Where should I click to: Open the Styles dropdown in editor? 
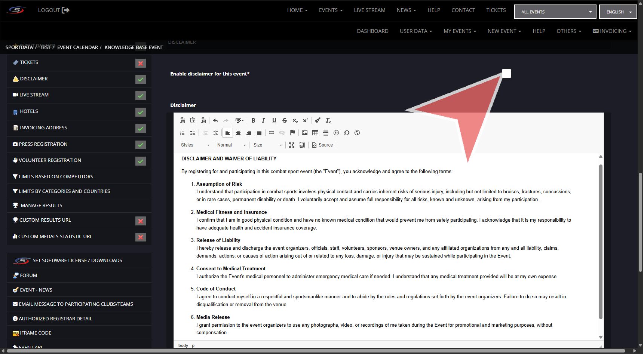195,145
